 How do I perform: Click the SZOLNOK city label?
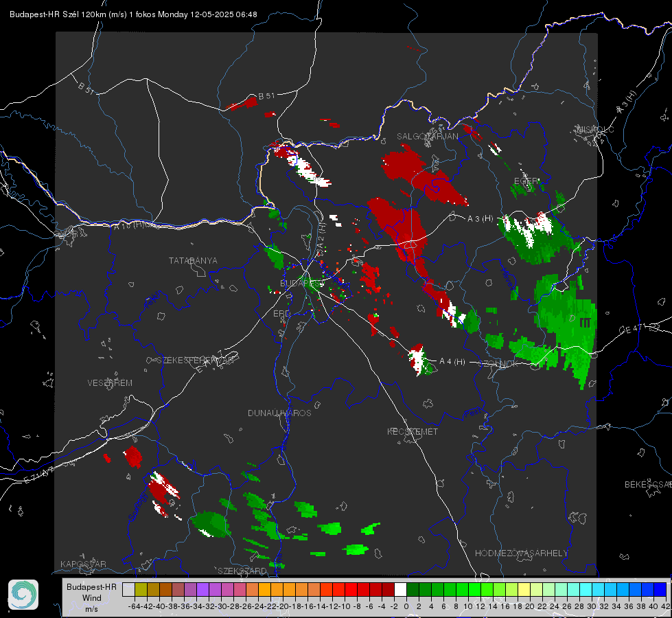pos(499,364)
